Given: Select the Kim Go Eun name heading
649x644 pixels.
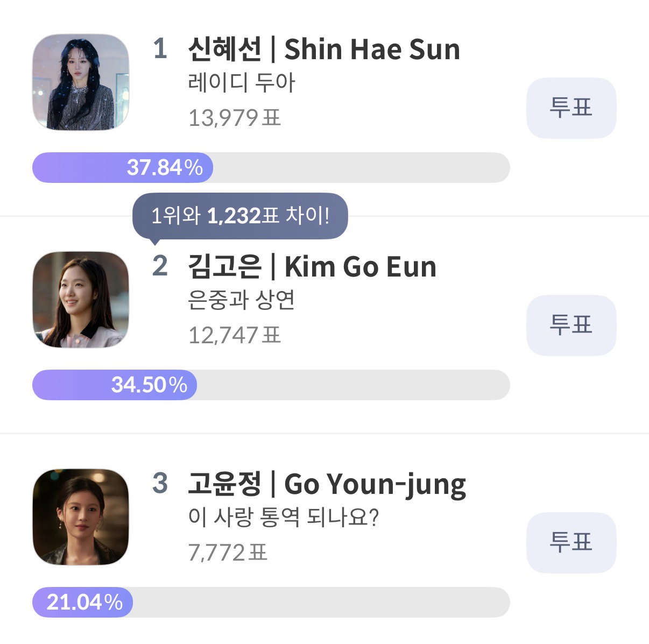Looking at the screenshot, I should click(312, 267).
